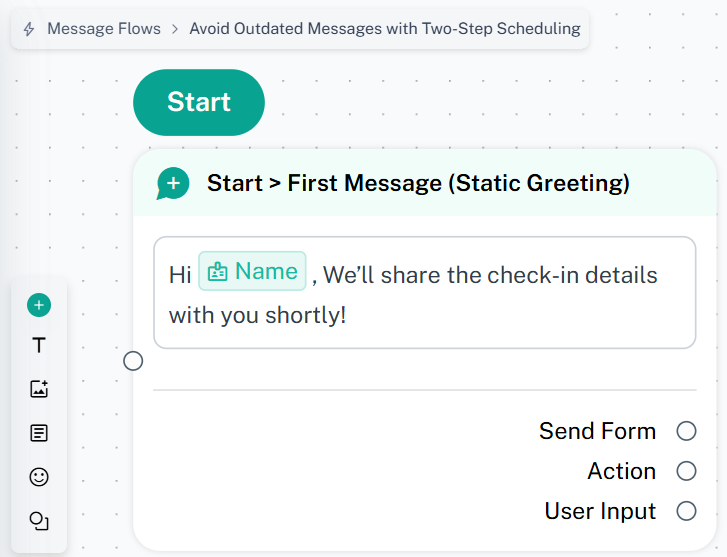The height and width of the screenshot is (557, 727).
Task: Select the Send Form output connector circle
Action: pos(686,431)
